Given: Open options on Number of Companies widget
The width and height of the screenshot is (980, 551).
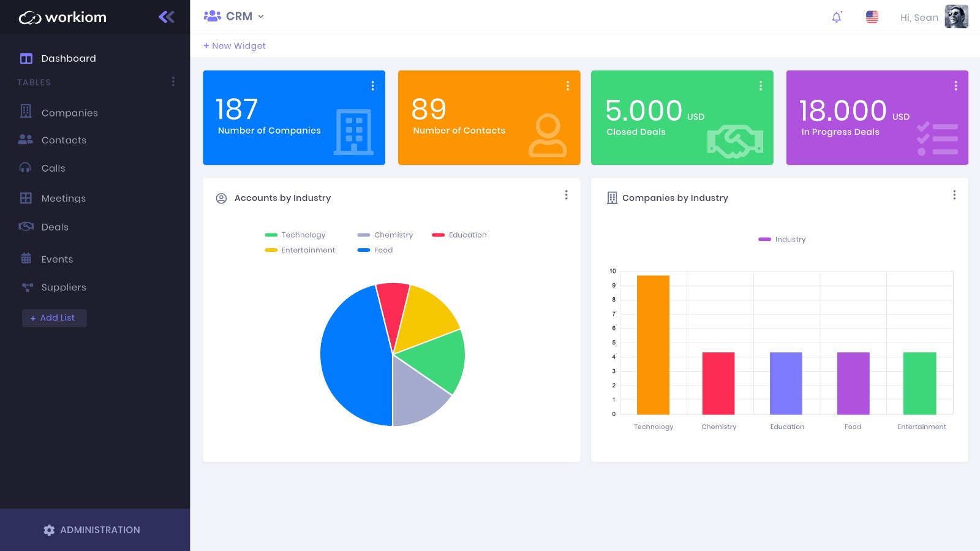Looking at the screenshot, I should [x=372, y=86].
